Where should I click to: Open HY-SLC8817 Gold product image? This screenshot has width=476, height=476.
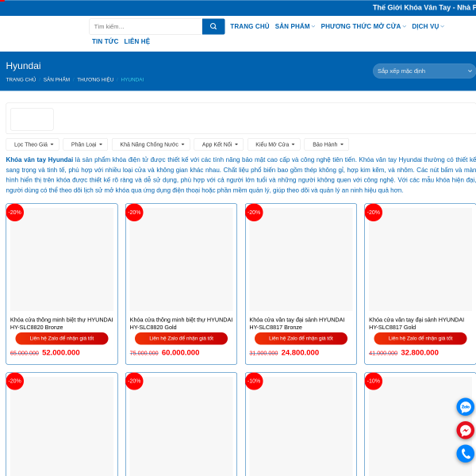(420, 259)
